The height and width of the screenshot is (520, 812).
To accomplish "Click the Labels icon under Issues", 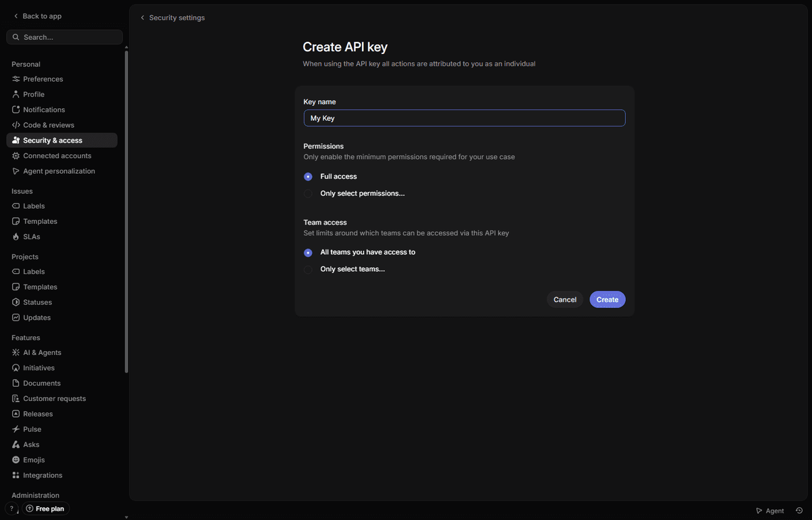I will point(16,206).
